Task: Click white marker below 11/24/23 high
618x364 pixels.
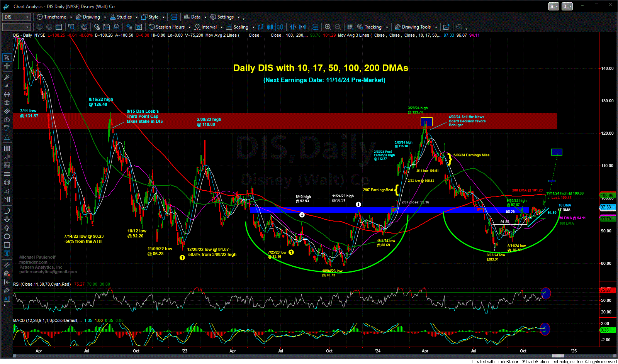Action: (358, 205)
